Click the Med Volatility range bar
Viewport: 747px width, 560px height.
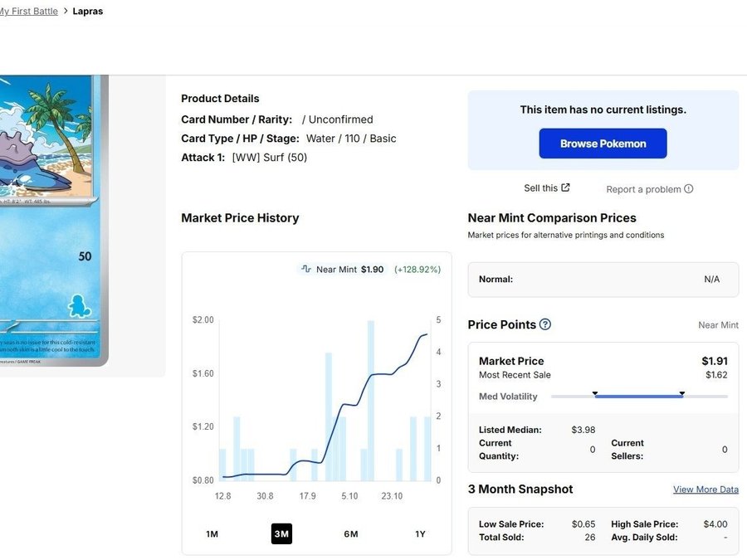coord(639,397)
